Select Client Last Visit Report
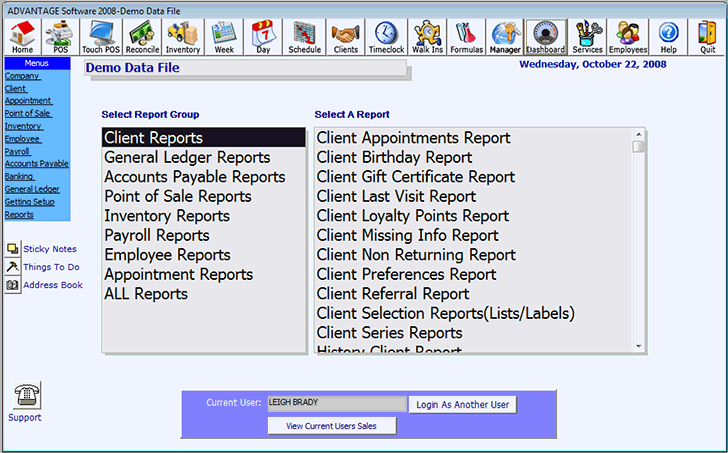Viewport: 728px width, 453px height. tap(474, 196)
